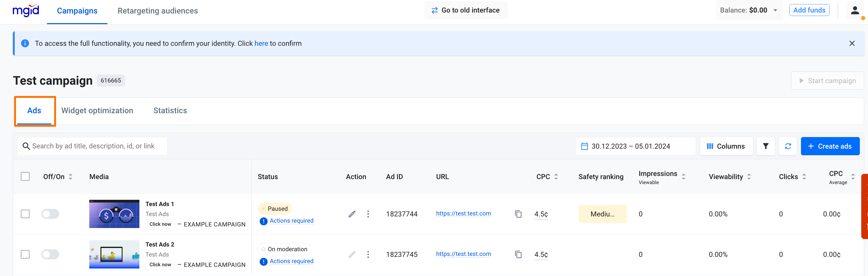Expand the Balance dropdown arrow
The height and width of the screenshot is (276, 868).
click(x=775, y=10)
